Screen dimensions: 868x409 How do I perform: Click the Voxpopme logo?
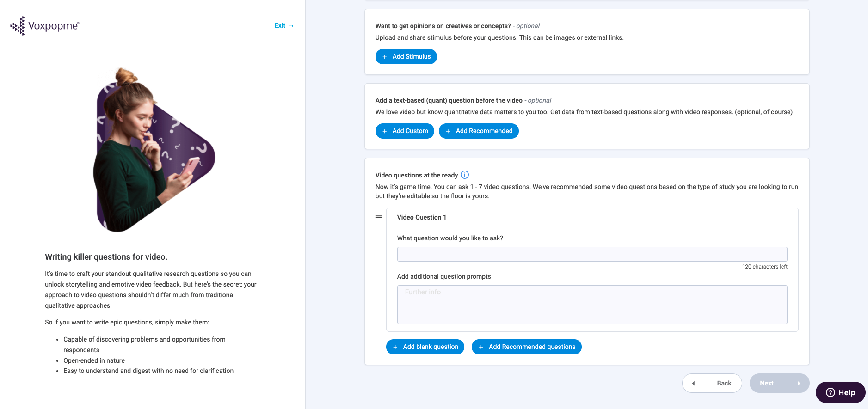[45, 26]
